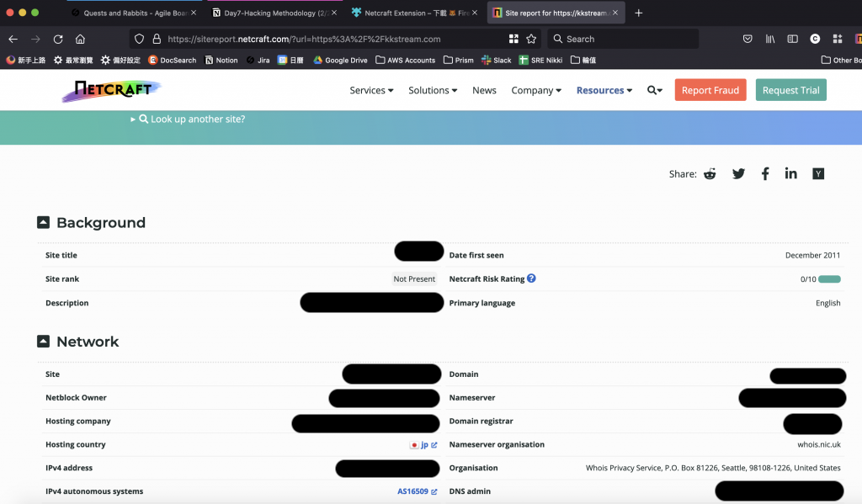This screenshot has width=862, height=504.
Task: Open the Pocket save icon
Action: click(748, 39)
